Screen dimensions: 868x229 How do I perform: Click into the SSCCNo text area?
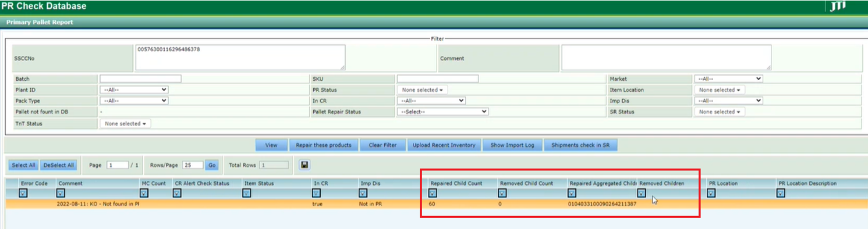[x=240, y=58]
